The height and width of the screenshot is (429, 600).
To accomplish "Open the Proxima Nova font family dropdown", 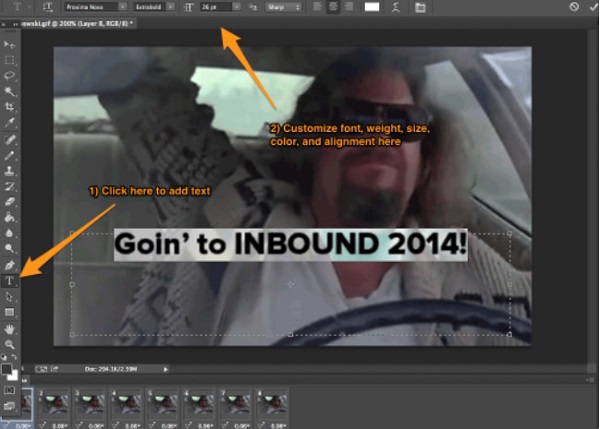I will pos(122,7).
